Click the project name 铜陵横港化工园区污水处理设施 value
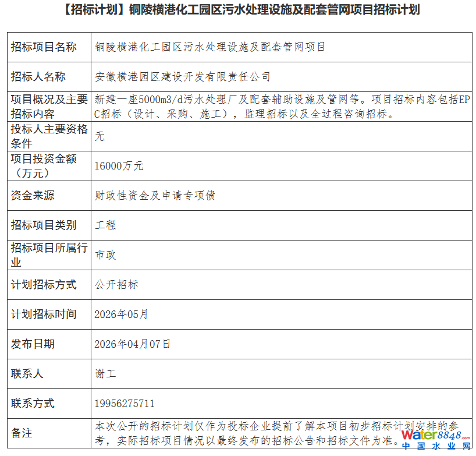476x456 pixels. pos(209,47)
